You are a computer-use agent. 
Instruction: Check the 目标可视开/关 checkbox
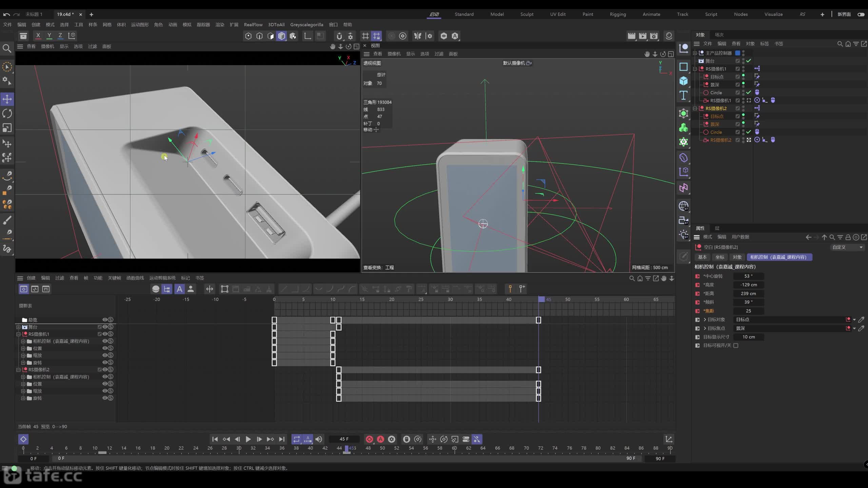(736, 346)
